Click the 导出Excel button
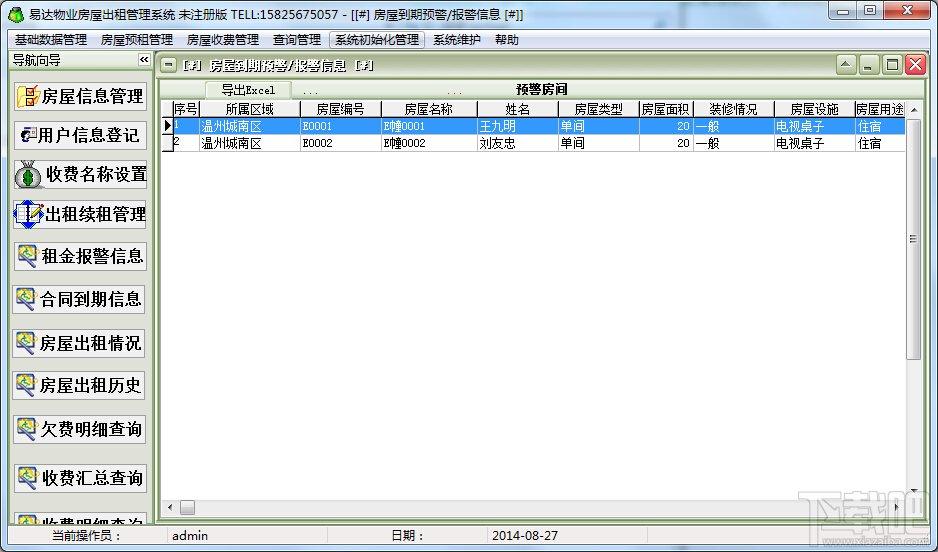Viewport: 938px width, 552px height. tap(248, 90)
